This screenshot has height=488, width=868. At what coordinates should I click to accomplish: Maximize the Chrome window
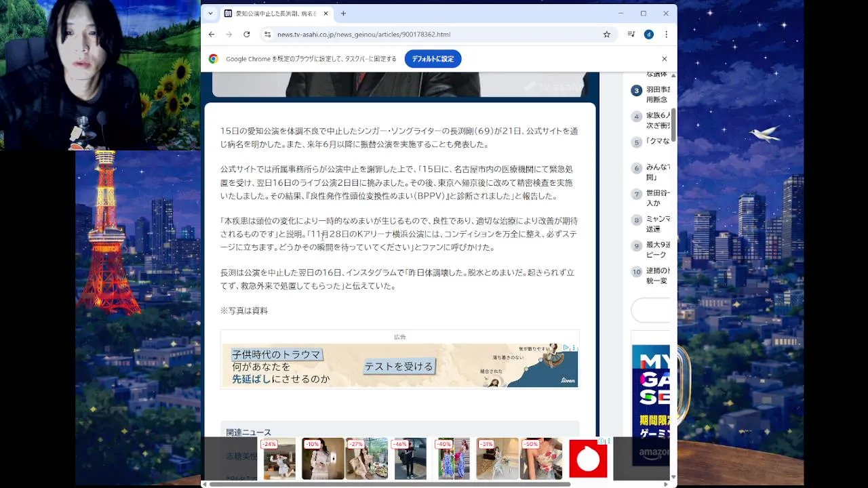pyautogui.click(x=644, y=14)
